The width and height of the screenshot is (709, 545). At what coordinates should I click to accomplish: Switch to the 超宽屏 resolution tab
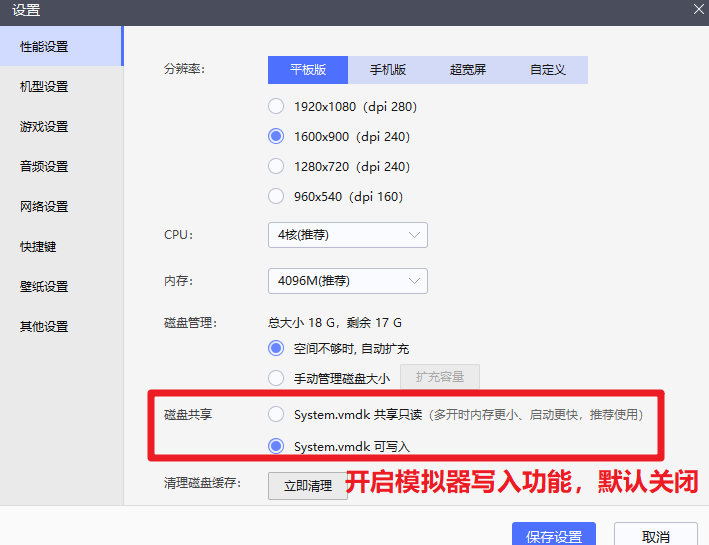click(468, 70)
